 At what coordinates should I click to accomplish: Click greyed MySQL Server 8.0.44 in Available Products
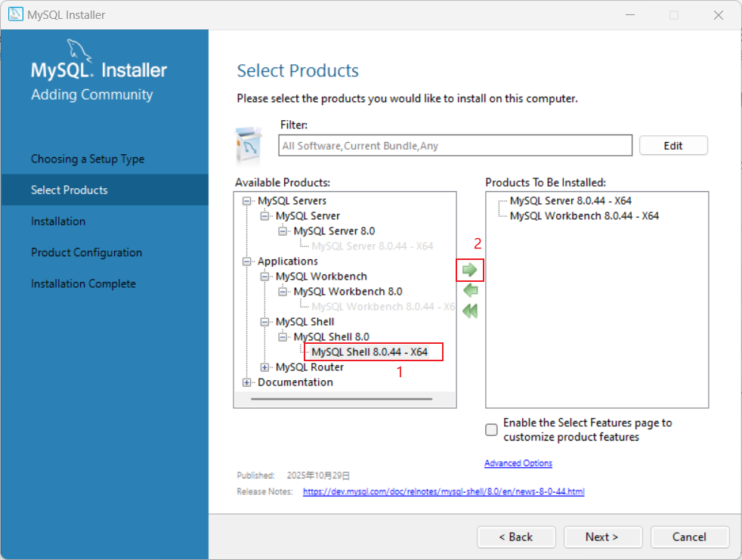click(x=373, y=246)
